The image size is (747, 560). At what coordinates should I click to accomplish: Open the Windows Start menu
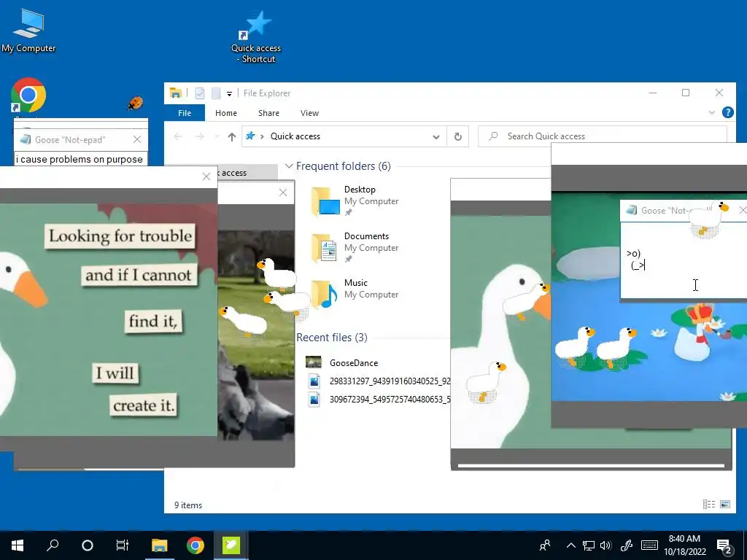[x=18, y=545]
